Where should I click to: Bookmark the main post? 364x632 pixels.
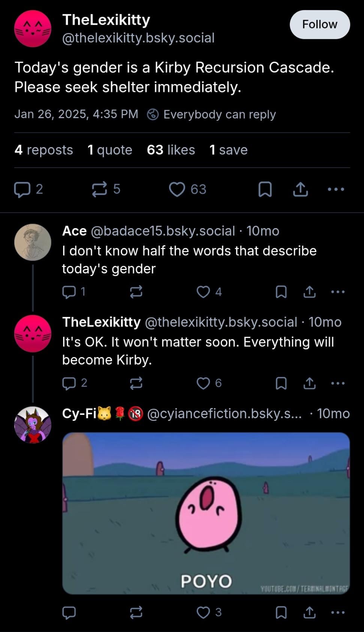[x=265, y=189]
